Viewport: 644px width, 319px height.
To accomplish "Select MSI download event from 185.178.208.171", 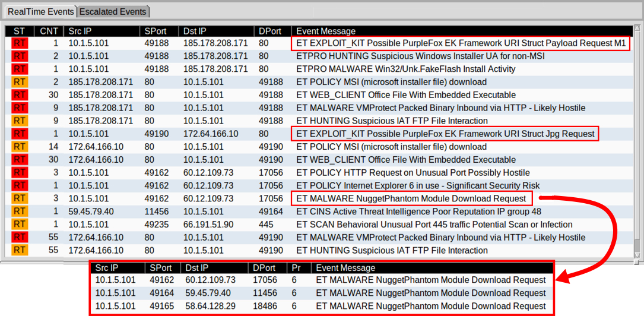I will pyautogui.click(x=319, y=82).
